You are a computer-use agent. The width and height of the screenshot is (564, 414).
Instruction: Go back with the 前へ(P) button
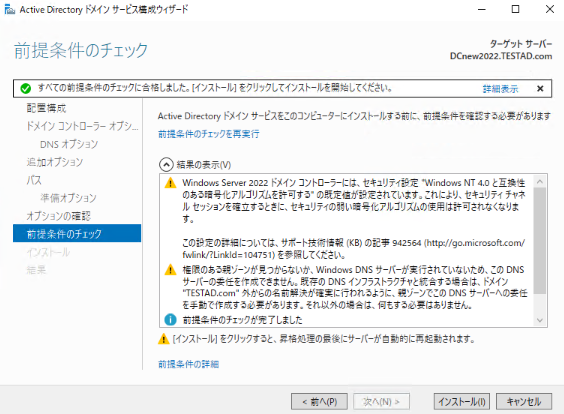coord(319,401)
